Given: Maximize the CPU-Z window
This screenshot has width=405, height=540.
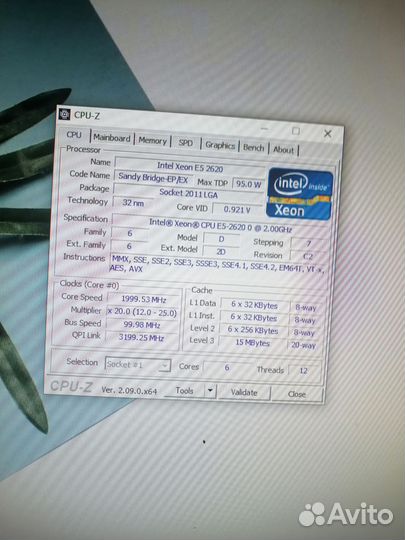Looking at the screenshot, I should [296, 131].
